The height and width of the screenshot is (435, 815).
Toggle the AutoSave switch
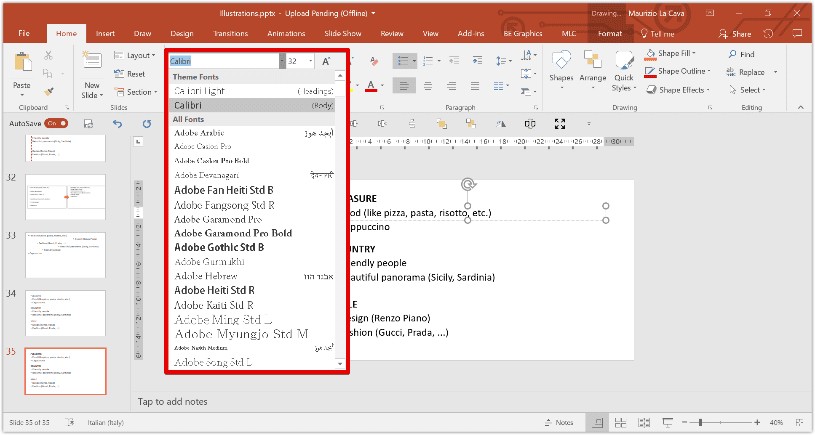tap(57, 124)
